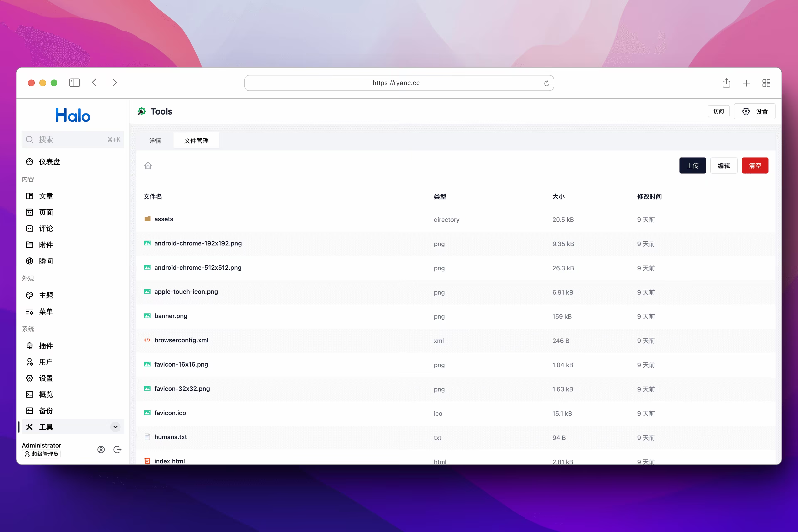Open the browserconfig.xml file
The image size is (798, 532).
tap(181, 340)
